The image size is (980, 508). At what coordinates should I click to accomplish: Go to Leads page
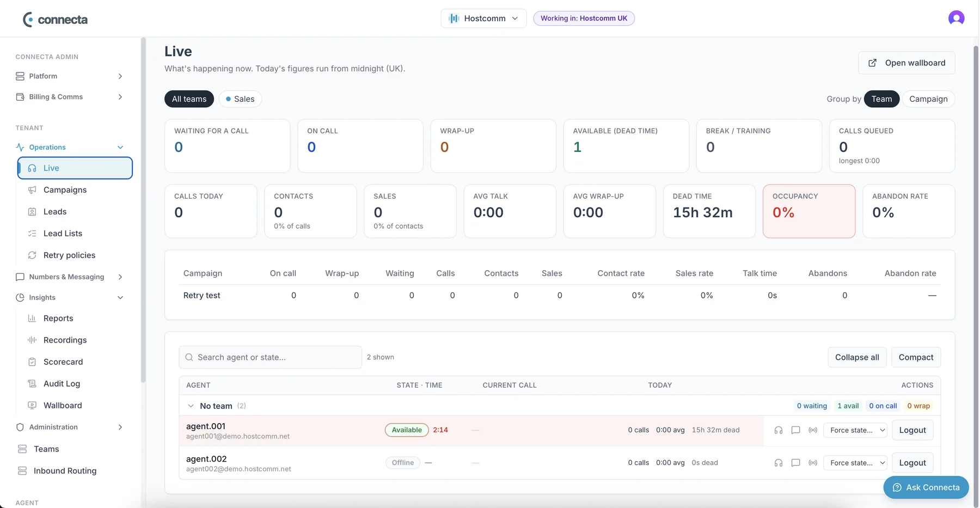(75, 212)
